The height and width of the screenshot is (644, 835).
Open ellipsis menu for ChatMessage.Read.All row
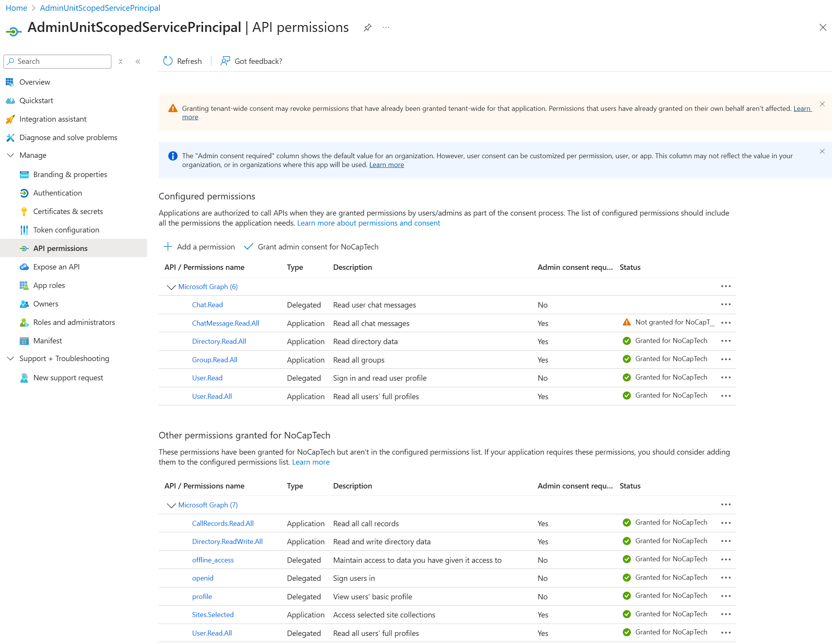726,323
